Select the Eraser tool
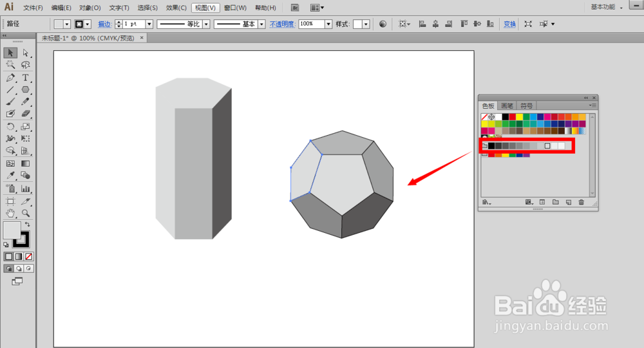The image size is (644, 348). (x=26, y=113)
